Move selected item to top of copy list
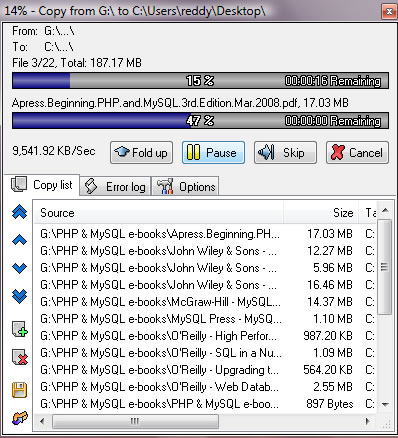The image size is (398, 438). point(20,212)
